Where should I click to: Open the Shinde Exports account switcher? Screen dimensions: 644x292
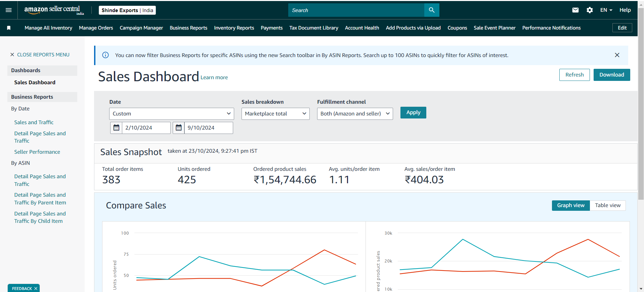127,10
